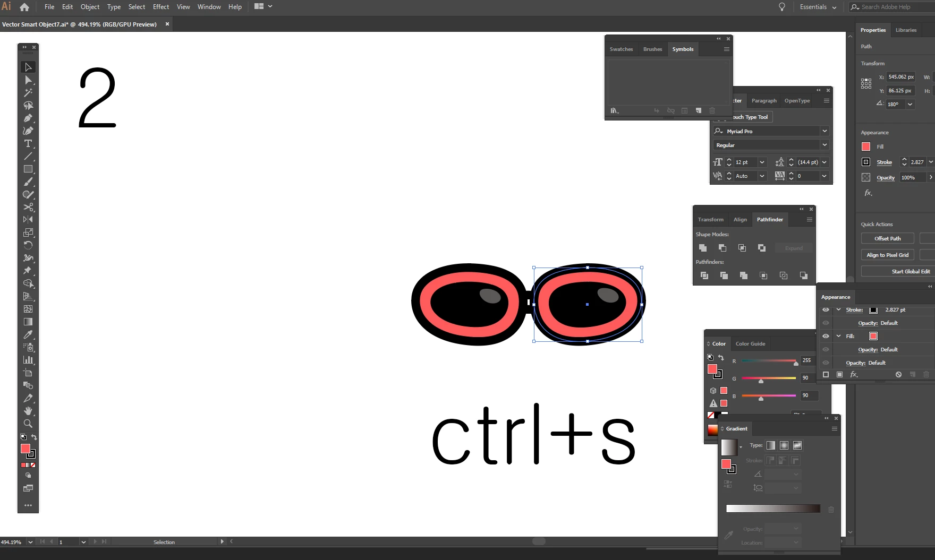This screenshot has width=935, height=560.
Task: Click the Intersect shape mode icon
Action: coord(742,248)
